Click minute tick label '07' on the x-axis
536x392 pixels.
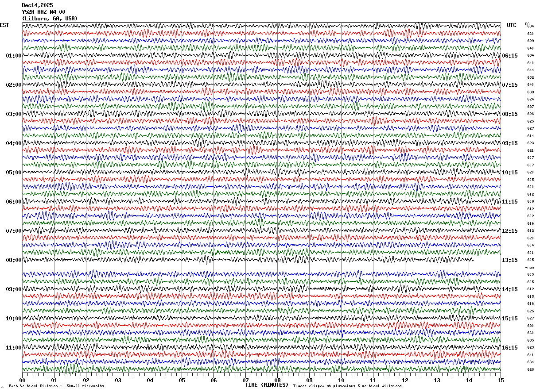coord(245,380)
